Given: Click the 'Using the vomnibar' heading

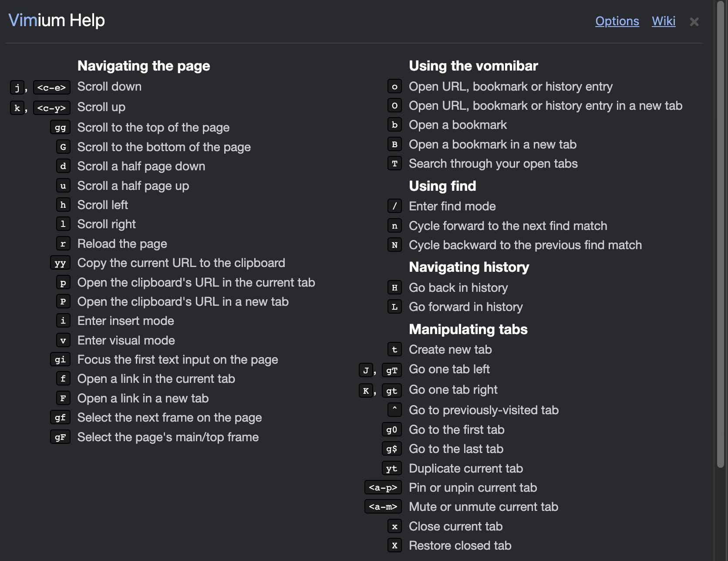Looking at the screenshot, I should tap(473, 66).
